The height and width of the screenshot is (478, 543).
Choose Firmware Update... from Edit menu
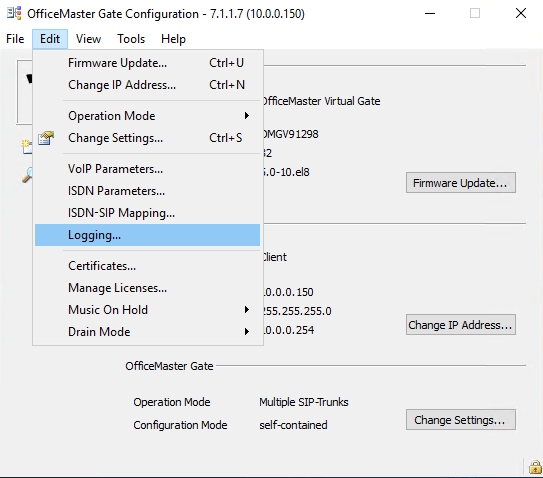[148, 63]
